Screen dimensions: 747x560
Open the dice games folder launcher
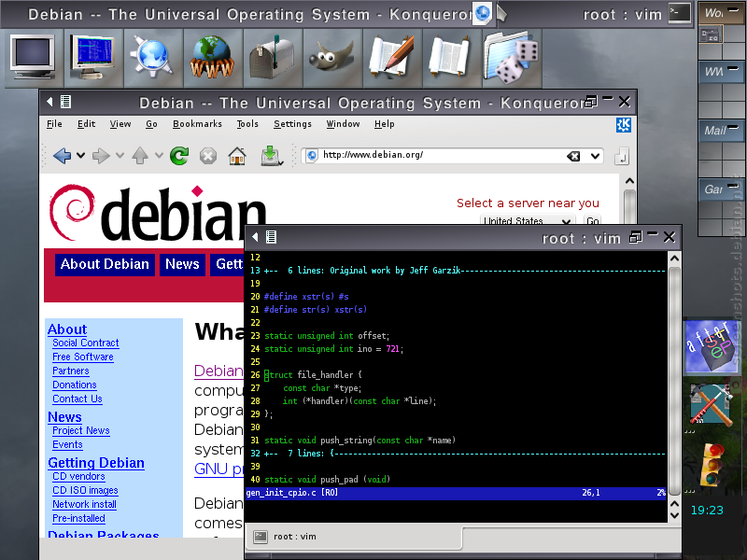pyautogui.click(x=511, y=58)
